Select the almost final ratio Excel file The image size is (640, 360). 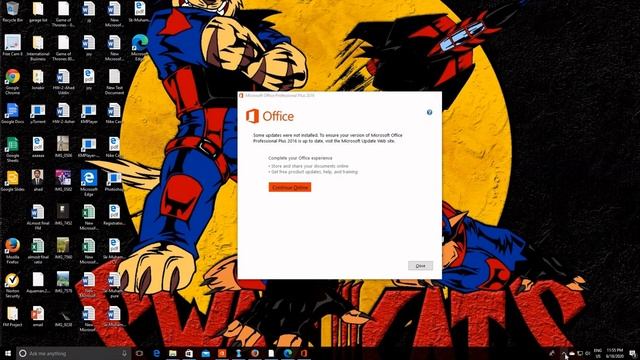tap(38, 251)
